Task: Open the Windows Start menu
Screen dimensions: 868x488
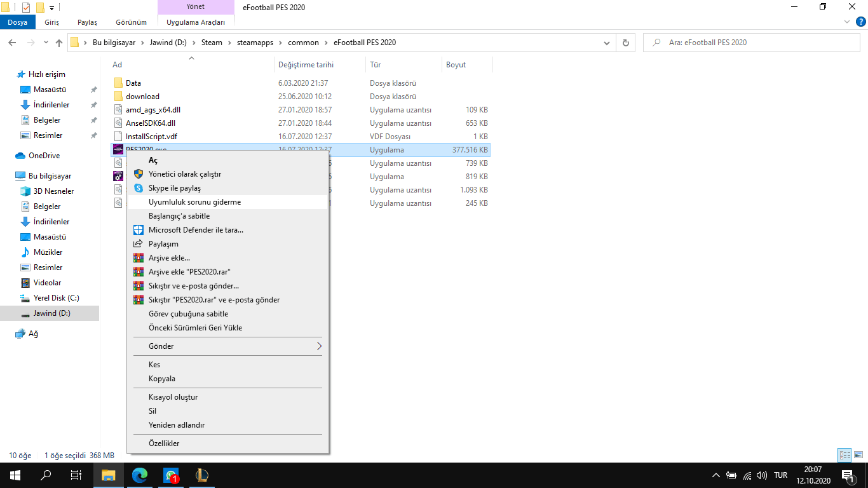Action: point(15,475)
